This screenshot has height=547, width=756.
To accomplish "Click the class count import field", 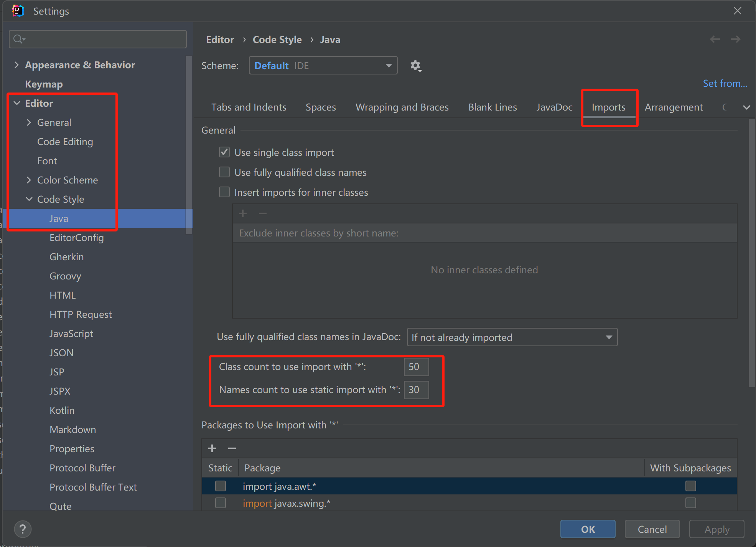I will pyautogui.click(x=416, y=367).
